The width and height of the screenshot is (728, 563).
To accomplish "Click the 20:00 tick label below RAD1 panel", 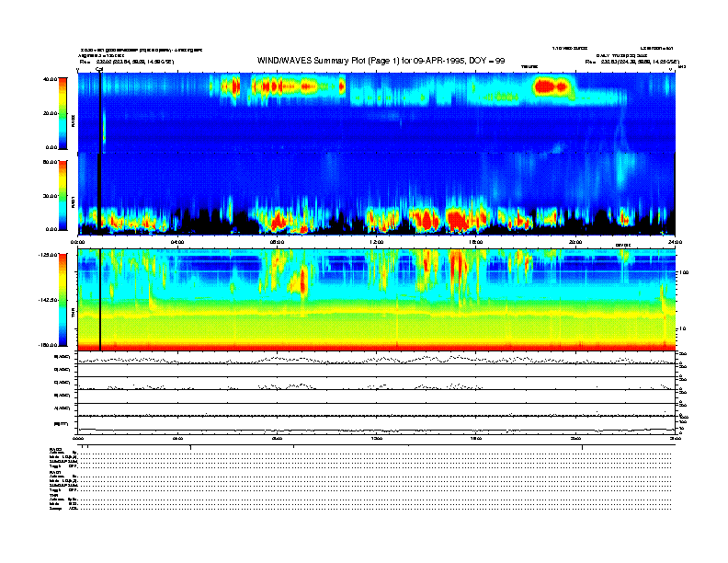I will (x=575, y=242).
